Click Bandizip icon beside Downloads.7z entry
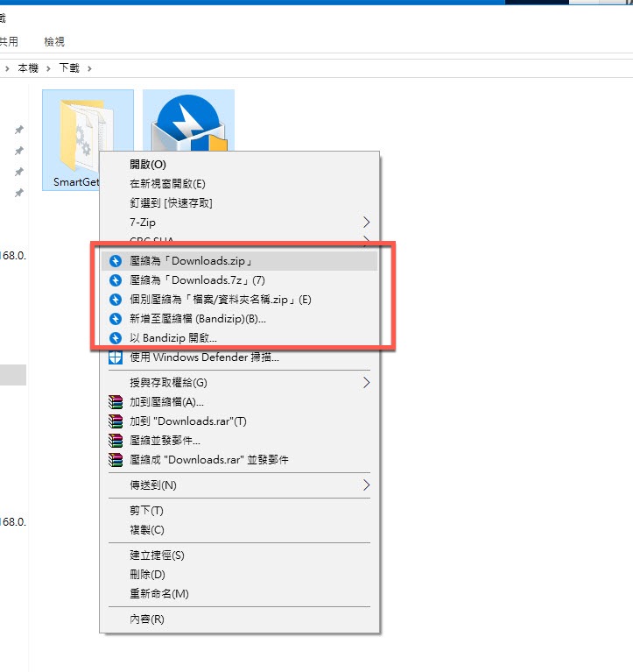Image resolution: width=633 pixels, height=672 pixels. [116, 280]
